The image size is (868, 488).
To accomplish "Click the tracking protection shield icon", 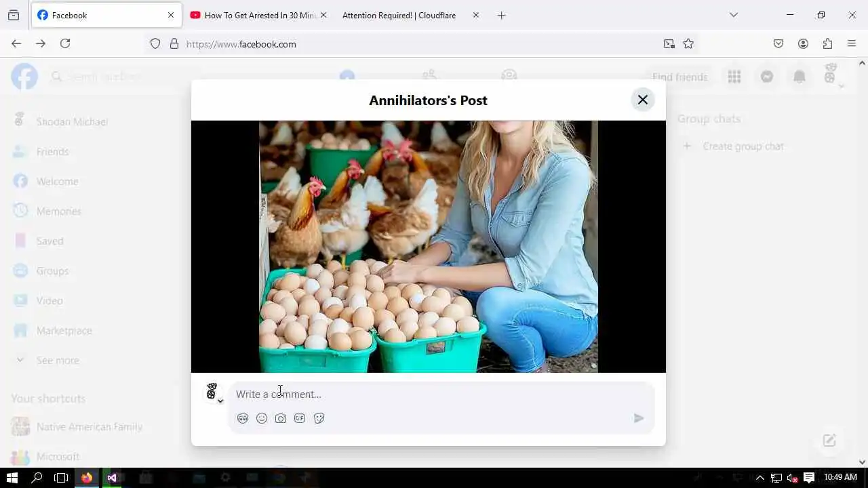I will pos(155,43).
